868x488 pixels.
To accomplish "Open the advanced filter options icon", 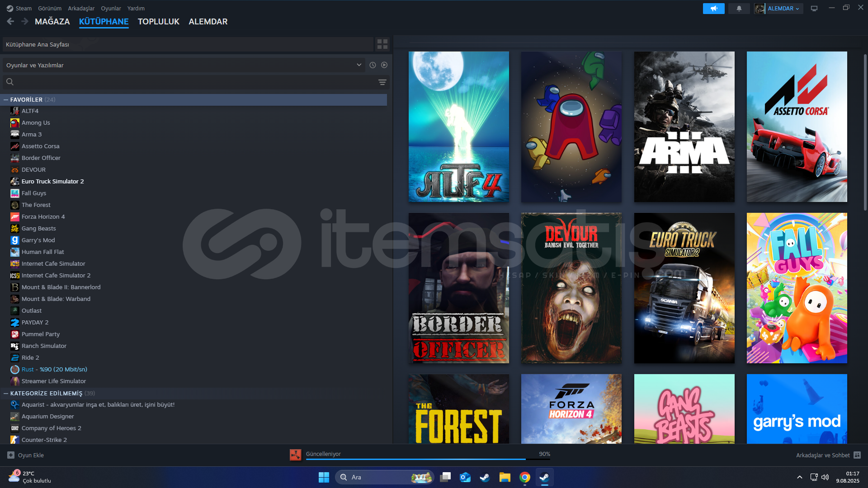I will [382, 82].
